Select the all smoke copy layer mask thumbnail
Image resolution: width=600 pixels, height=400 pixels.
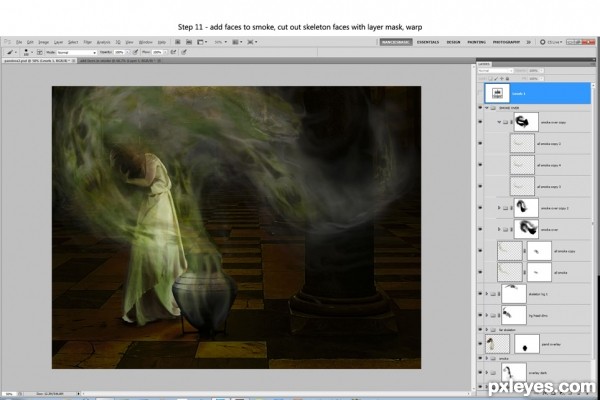tap(539, 251)
